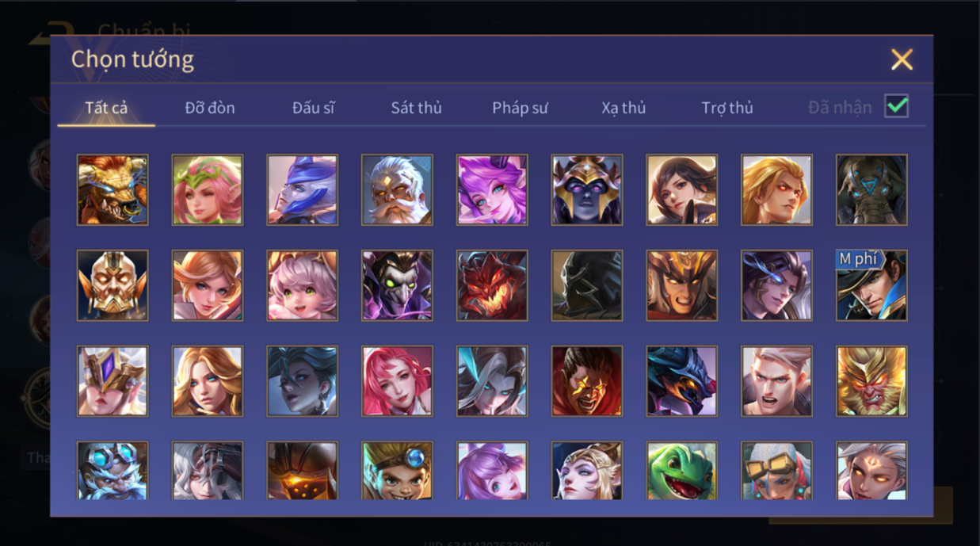Show the 'Xạ thủ' category

(623, 108)
